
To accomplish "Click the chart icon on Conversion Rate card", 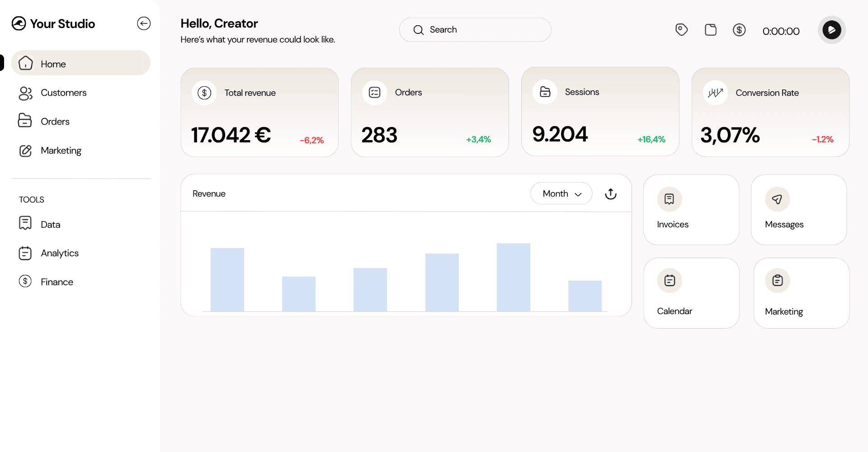I will click(x=716, y=93).
